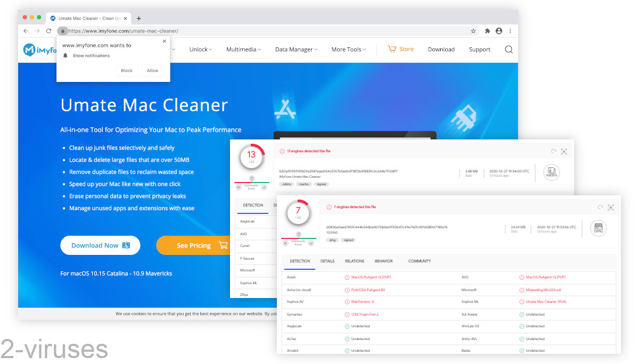Click the OSX.Trojan.Gen.2 detection by Symantec
Image resolution: width=639 pixels, height=364 pixels.
(x=364, y=315)
